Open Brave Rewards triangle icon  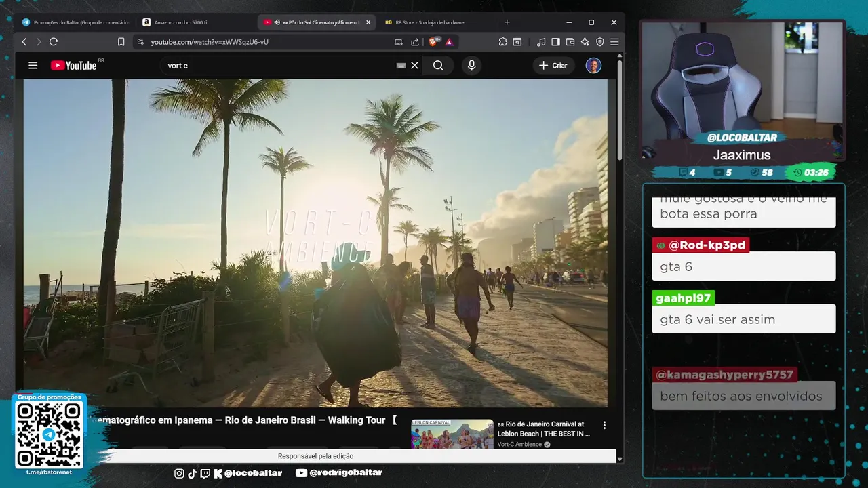449,42
